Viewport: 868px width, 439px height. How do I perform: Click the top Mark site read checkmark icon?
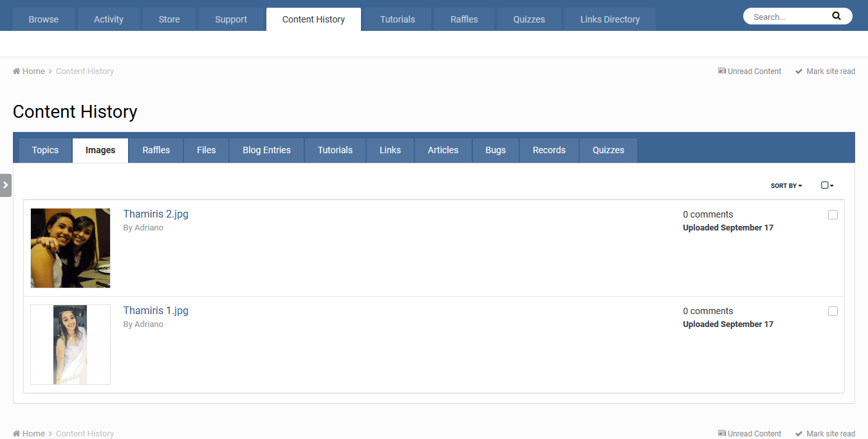(799, 71)
